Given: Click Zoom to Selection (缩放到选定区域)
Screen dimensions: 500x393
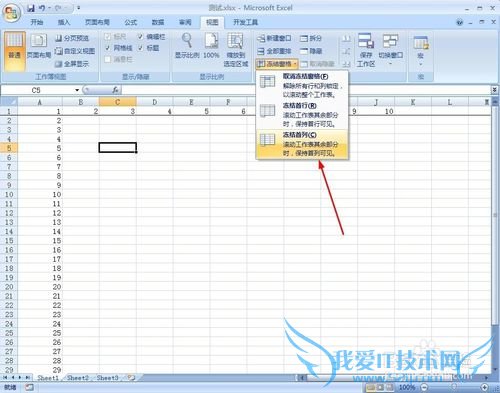Looking at the screenshot, I should (x=236, y=50).
